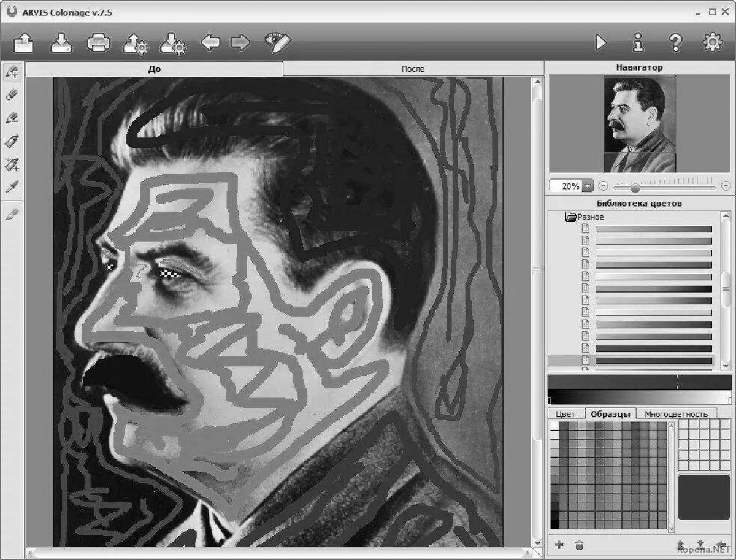
Task: Select the Eraser tool in left toolbar
Action: point(12,94)
